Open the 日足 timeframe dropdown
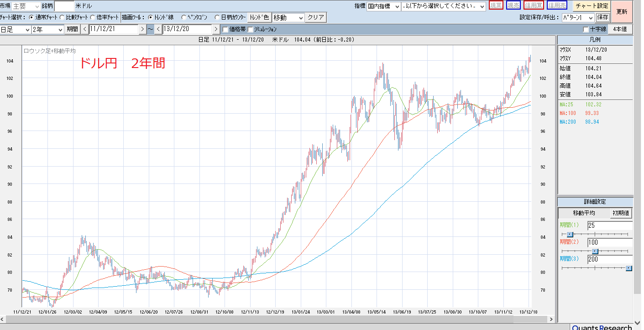This screenshot has width=644, height=330. pyautogui.click(x=15, y=29)
